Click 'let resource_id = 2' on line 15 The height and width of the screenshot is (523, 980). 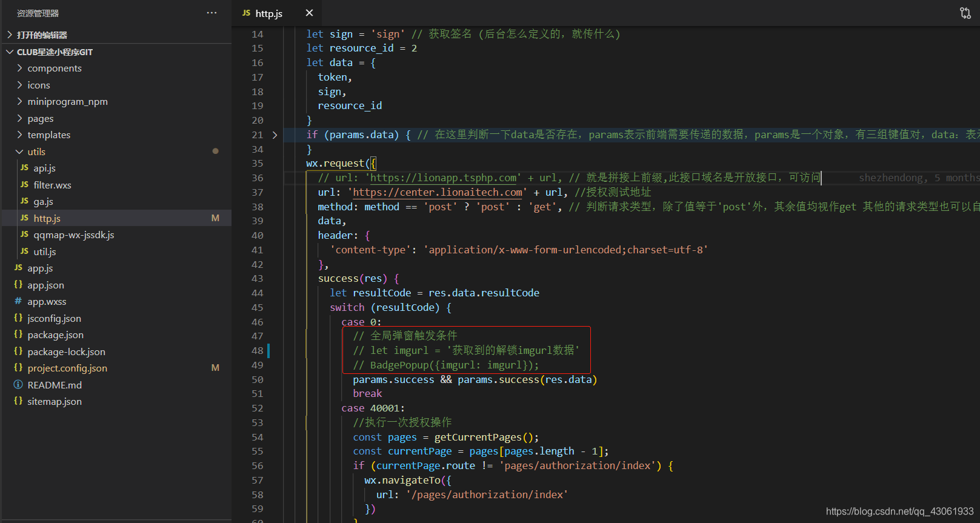pos(361,48)
